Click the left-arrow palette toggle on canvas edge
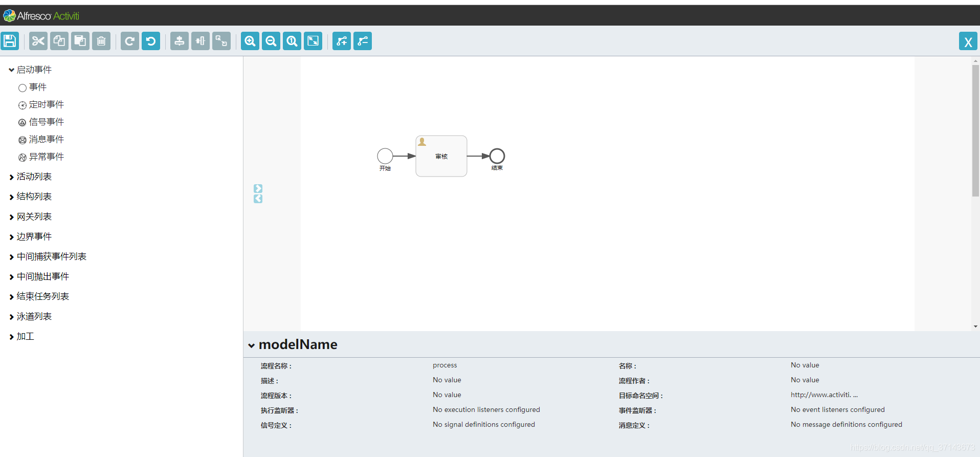Screen dimensions: 980x457 [x=258, y=199]
